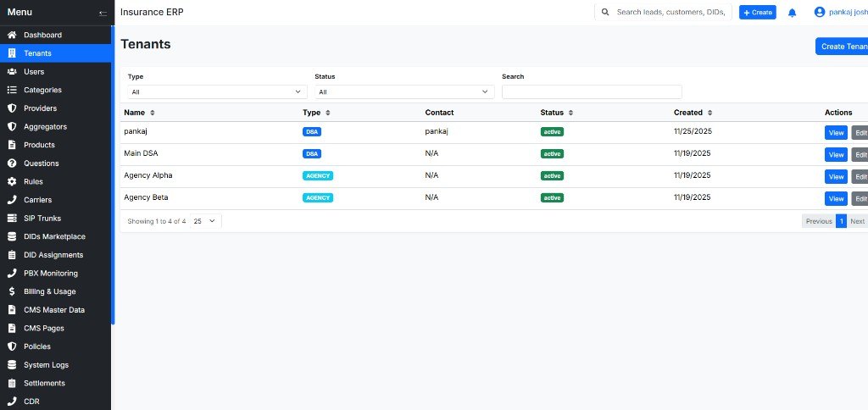Click the Rules gear icon
Screen dimensions: 868x410
[12, 181]
